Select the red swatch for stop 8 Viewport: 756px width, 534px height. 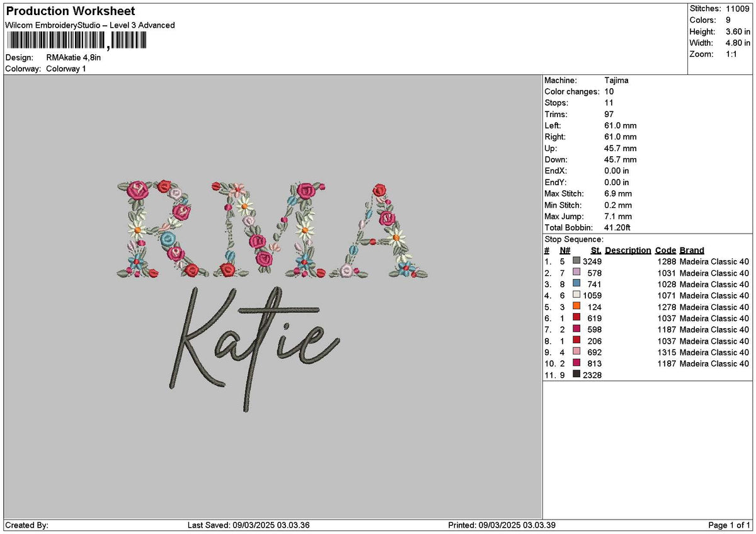[575, 341]
